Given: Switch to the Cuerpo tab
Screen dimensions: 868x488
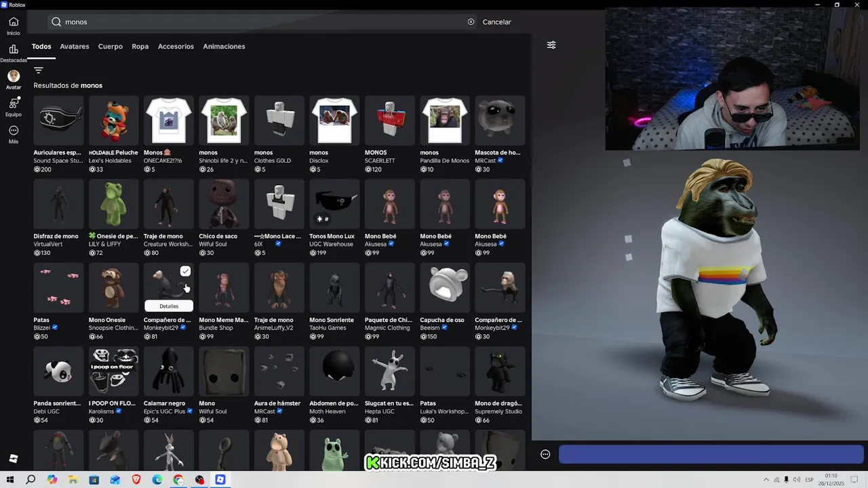Looking at the screenshot, I should point(111,47).
